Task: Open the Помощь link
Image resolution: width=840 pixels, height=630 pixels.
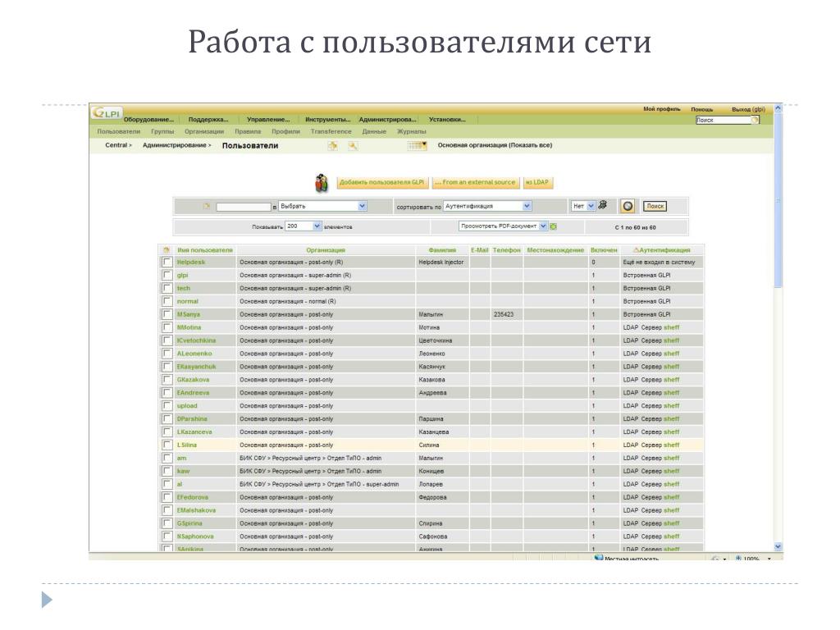Action: [702, 109]
